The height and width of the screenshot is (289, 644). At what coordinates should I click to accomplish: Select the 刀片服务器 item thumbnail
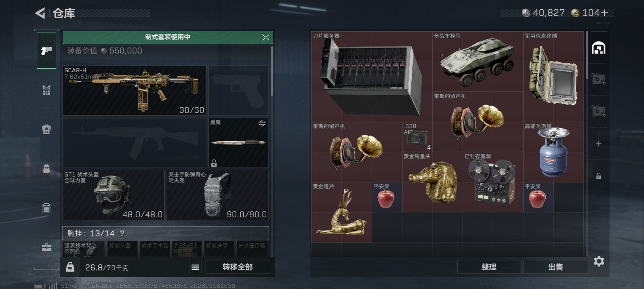click(x=372, y=76)
